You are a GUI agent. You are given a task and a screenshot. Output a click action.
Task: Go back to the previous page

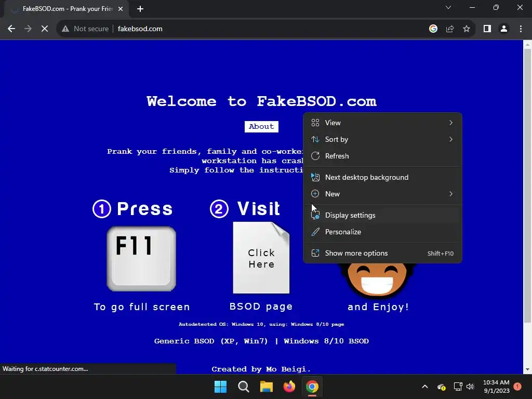(x=11, y=29)
